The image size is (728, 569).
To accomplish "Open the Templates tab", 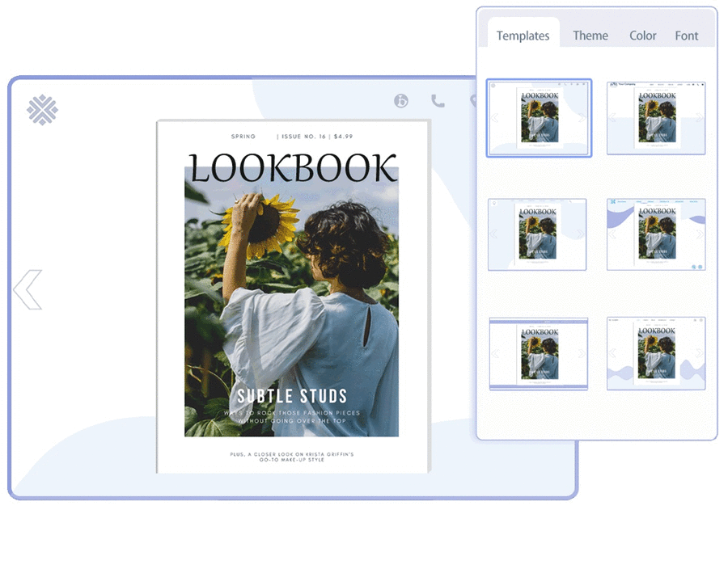I will tap(523, 36).
